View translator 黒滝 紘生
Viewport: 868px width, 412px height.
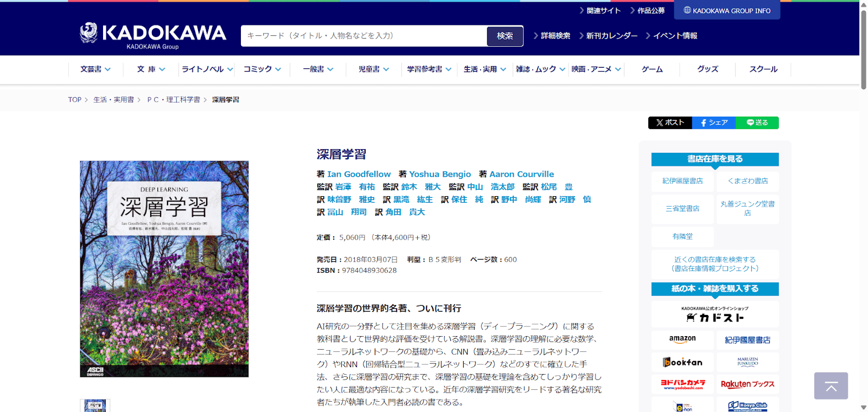tap(413, 199)
